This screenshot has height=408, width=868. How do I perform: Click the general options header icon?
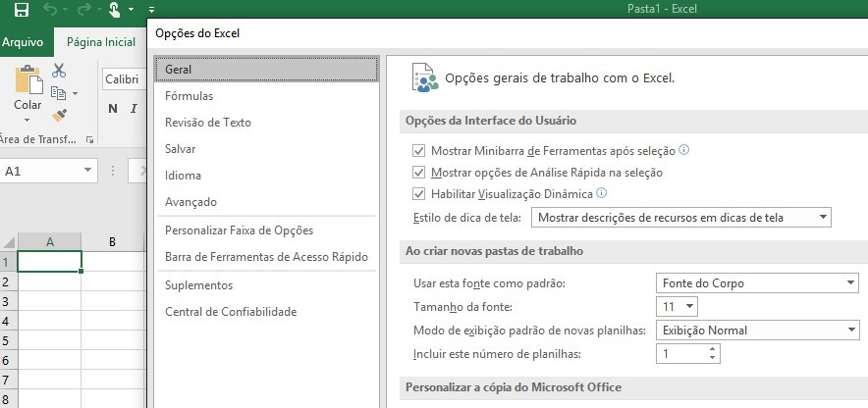click(x=424, y=77)
